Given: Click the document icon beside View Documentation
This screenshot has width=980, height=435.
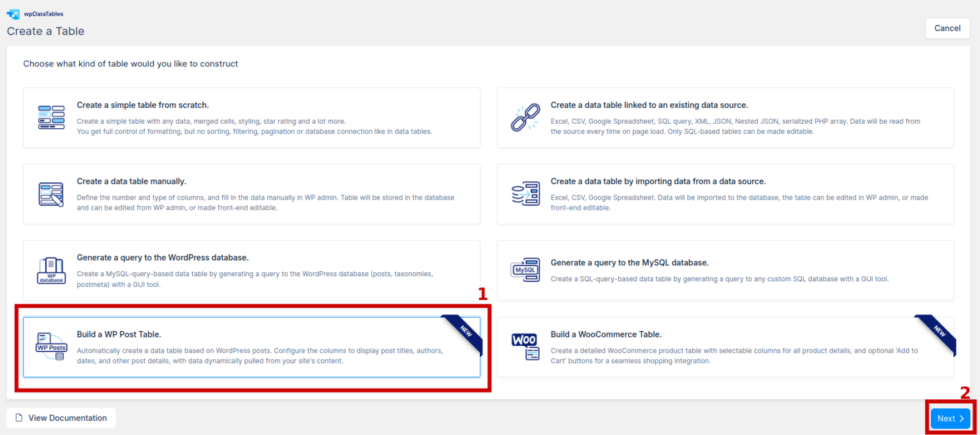Looking at the screenshot, I should (x=19, y=418).
